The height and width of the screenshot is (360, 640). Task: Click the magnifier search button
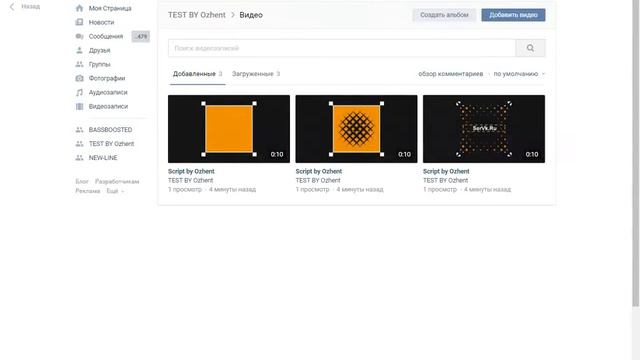pos(530,48)
